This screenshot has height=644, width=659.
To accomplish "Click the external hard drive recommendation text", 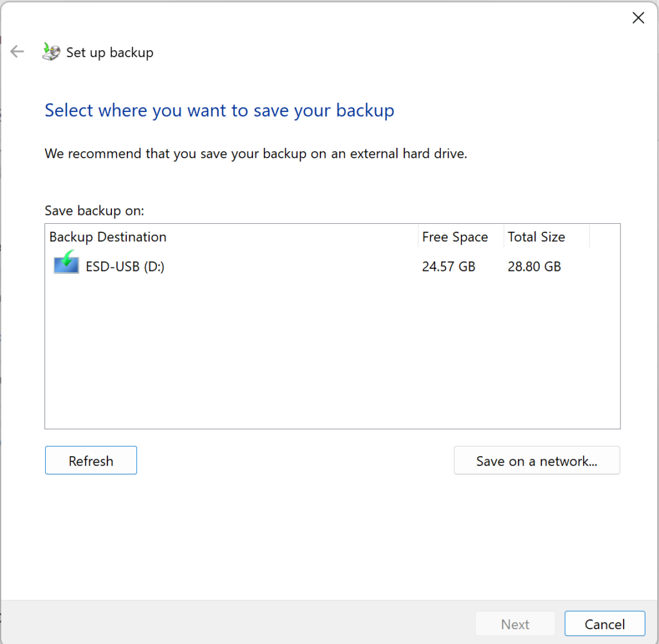I will click(x=255, y=154).
